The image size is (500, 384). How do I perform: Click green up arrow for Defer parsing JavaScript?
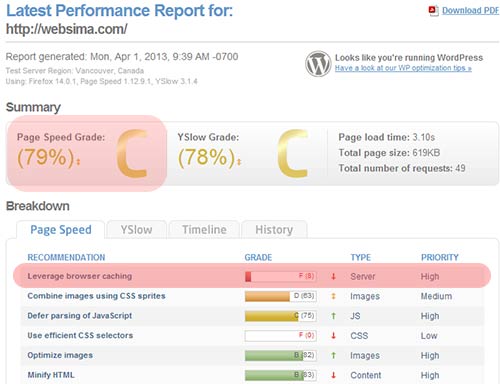(333, 316)
